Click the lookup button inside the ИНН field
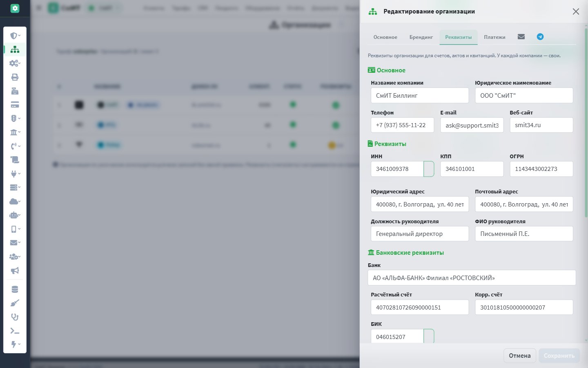Viewport: 588px width, 368px height. 429,169
